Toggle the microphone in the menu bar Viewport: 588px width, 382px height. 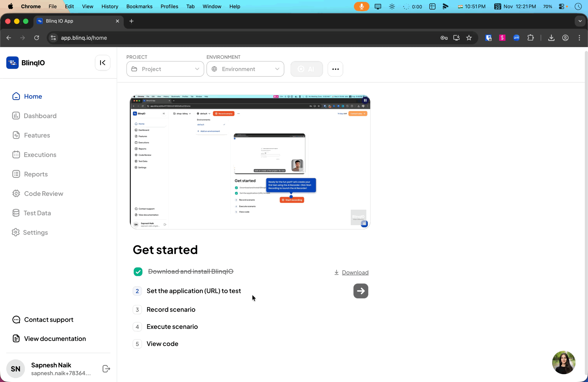point(361,6)
